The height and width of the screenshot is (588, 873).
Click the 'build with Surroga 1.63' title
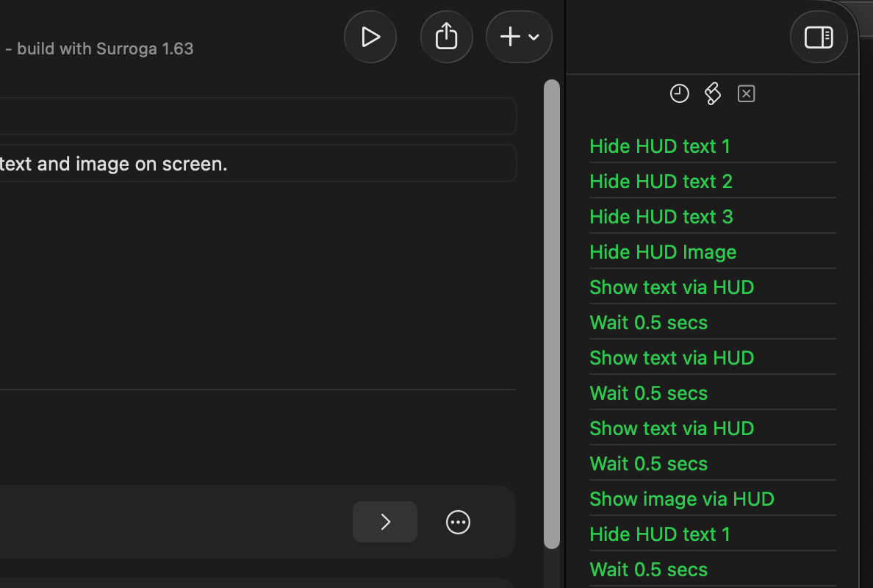(x=105, y=49)
